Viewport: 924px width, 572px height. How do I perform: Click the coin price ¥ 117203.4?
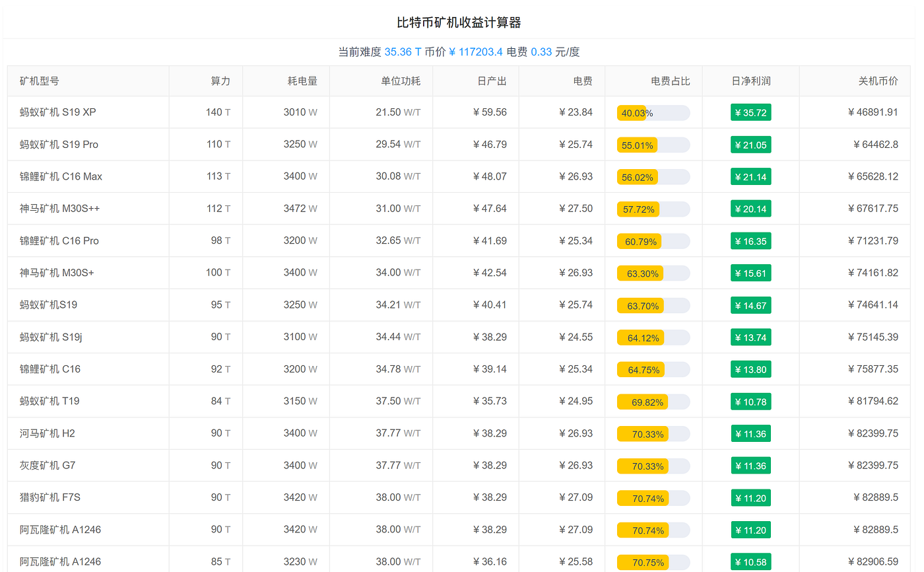(x=475, y=52)
